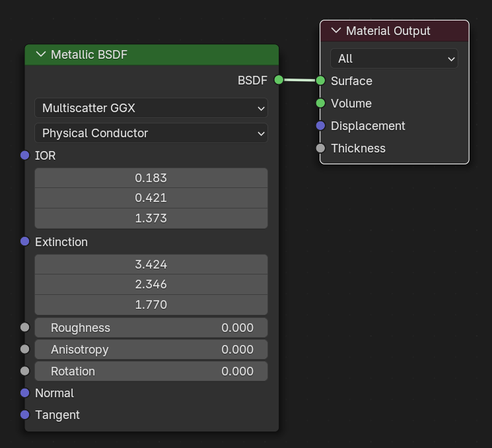Click the Tangent input socket
The width and height of the screenshot is (492, 448).
click(25, 415)
